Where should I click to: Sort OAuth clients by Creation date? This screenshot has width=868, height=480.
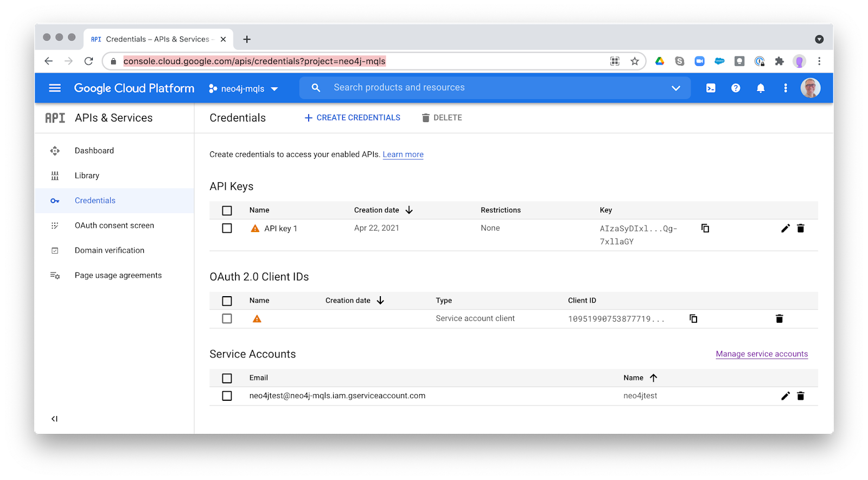(355, 300)
